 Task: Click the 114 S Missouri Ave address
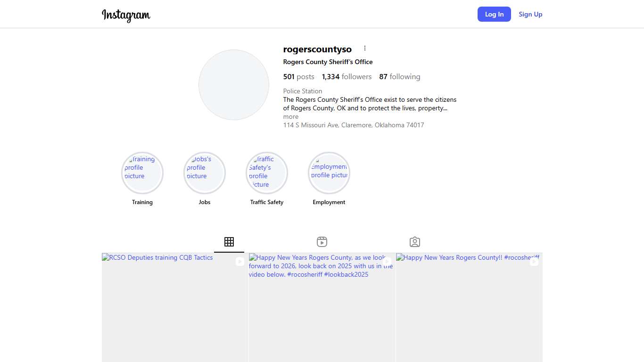pyautogui.click(x=354, y=125)
